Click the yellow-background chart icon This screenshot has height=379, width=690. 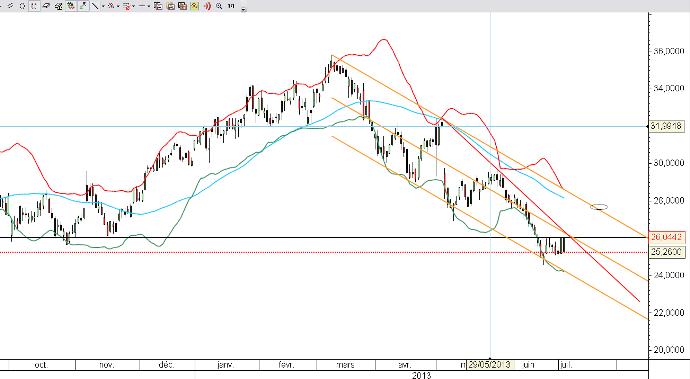coord(194,6)
